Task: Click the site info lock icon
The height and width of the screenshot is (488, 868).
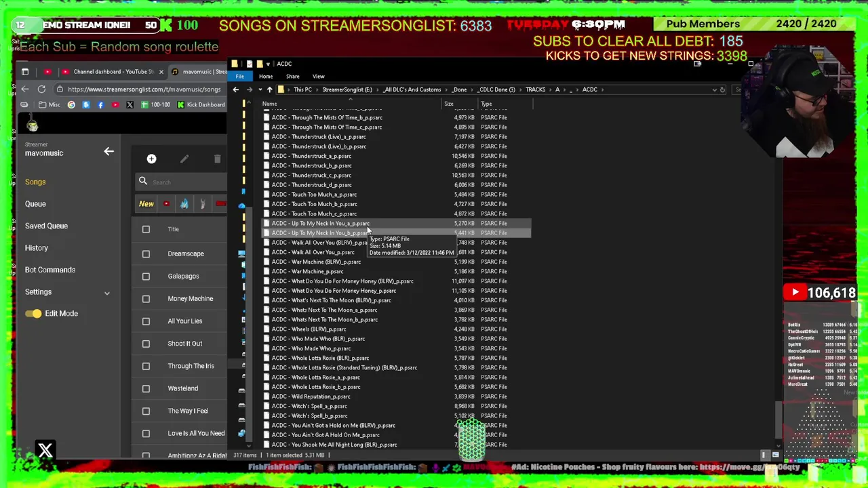Action: 60,89
